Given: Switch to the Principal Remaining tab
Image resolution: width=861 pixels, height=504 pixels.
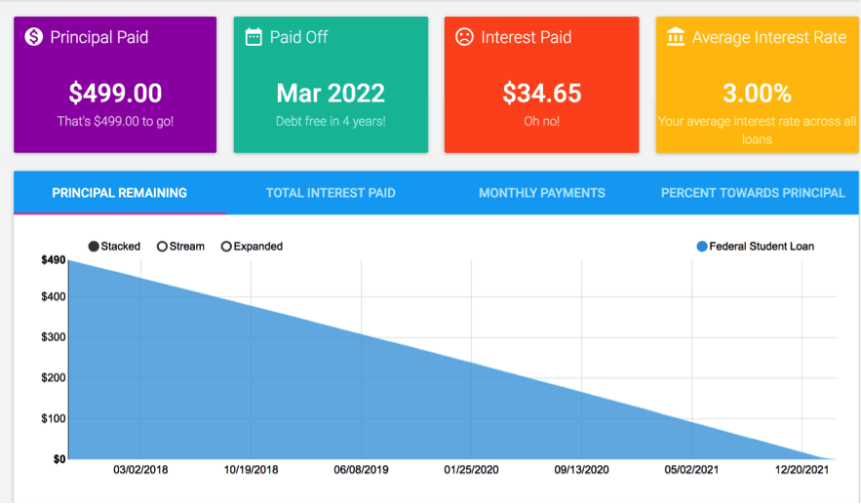Looking at the screenshot, I should (119, 193).
